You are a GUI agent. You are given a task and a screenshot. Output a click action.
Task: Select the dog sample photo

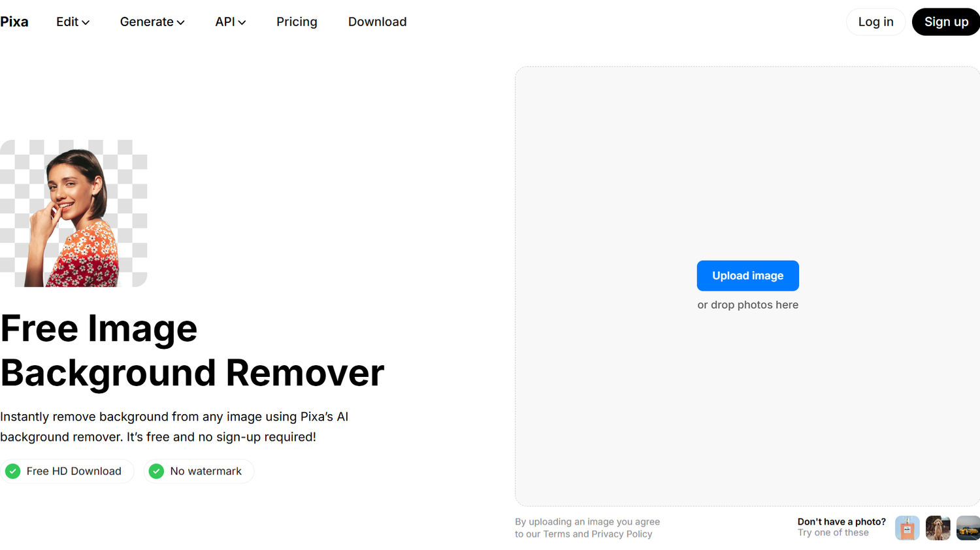click(938, 528)
